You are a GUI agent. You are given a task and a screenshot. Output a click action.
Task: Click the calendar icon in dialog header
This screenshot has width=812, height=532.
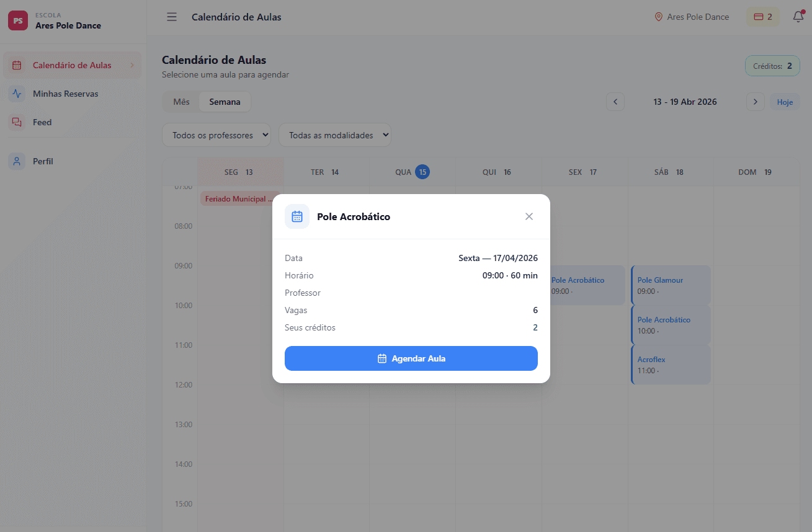click(x=297, y=216)
